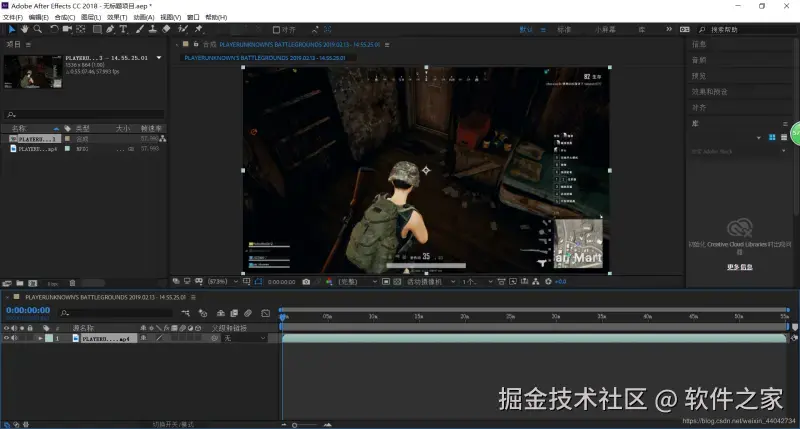Select the Pen tool
This screenshot has width=800, height=429.
pyautogui.click(x=110, y=29)
